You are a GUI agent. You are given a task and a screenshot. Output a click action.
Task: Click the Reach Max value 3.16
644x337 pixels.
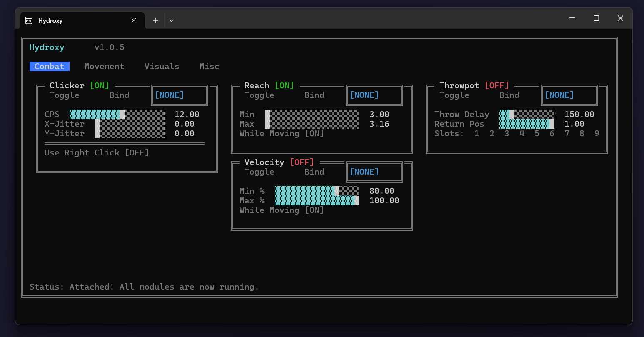pos(379,124)
